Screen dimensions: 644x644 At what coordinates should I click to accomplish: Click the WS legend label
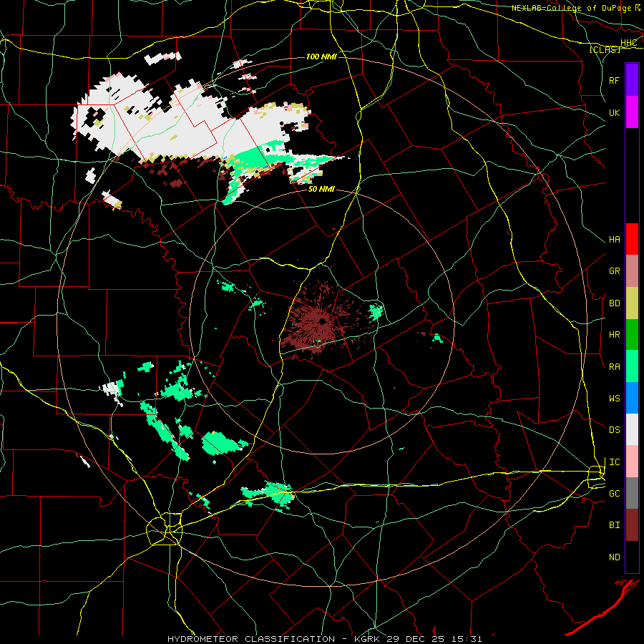tap(614, 399)
